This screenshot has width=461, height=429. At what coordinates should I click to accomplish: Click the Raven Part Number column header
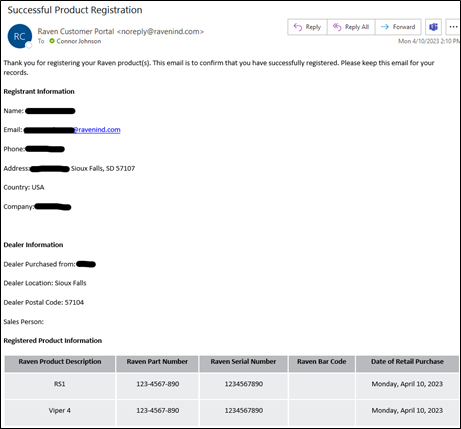pyautogui.click(x=157, y=363)
